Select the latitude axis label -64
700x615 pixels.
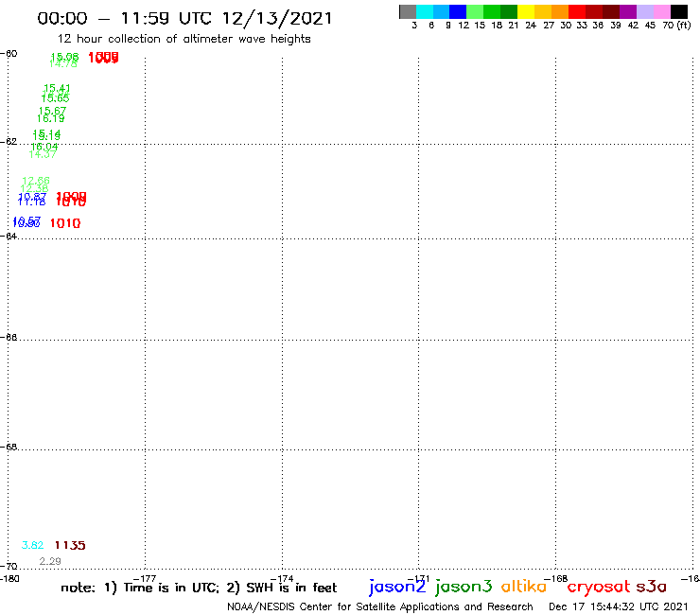coord(9,236)
